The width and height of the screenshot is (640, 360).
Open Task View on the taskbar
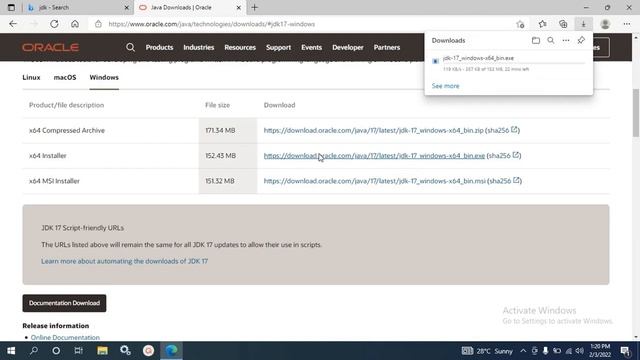pyautogui.click(x=79, y=351)
